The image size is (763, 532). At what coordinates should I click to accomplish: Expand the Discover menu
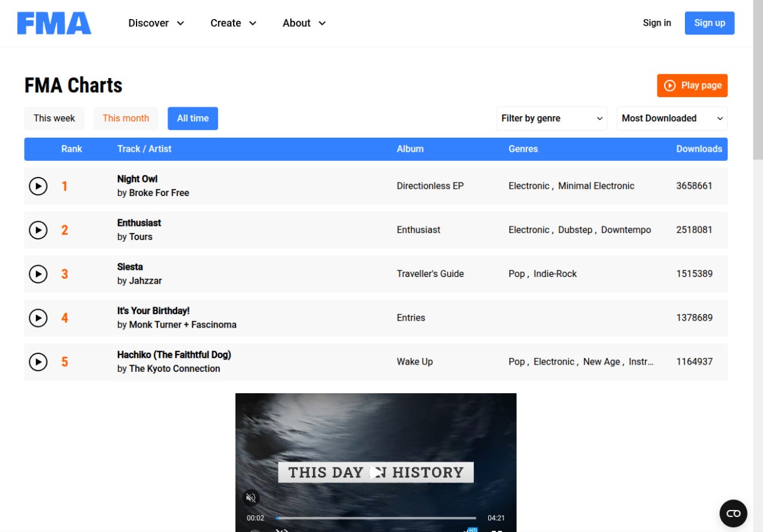pyautogui.click(x=156, y=23)
